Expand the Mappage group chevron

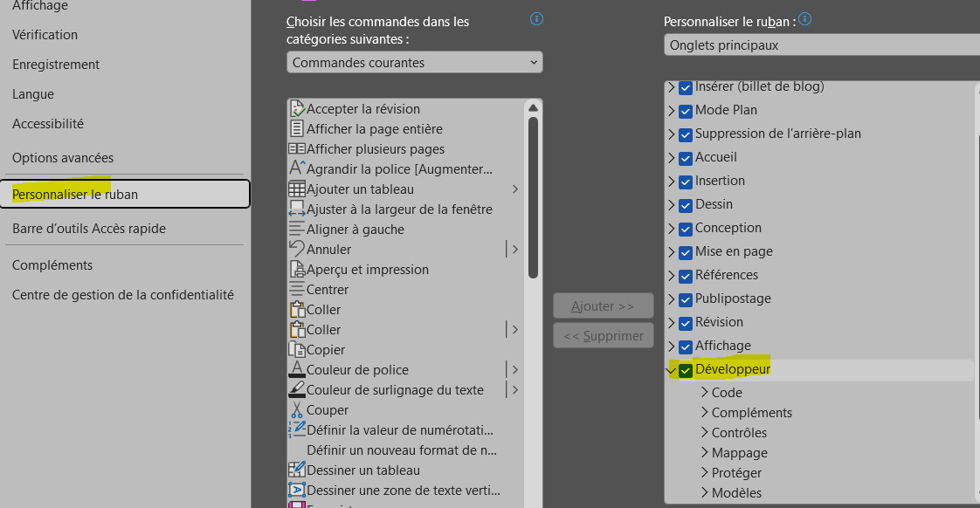tap(704, 452)
